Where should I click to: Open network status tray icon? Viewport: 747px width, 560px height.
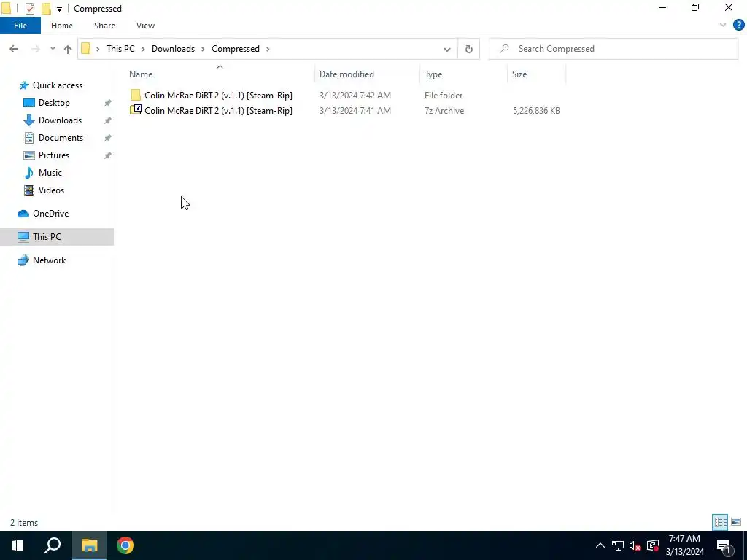[x=618, y=545]
